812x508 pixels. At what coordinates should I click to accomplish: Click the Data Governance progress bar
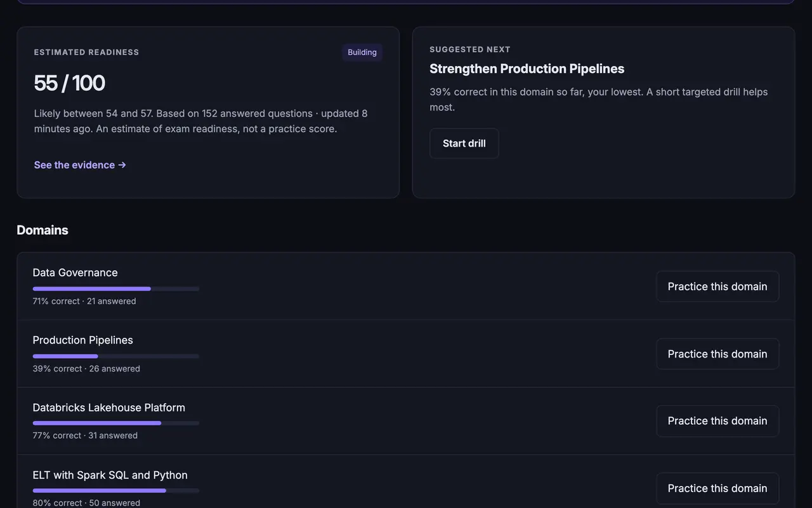(x=116, y=289)
